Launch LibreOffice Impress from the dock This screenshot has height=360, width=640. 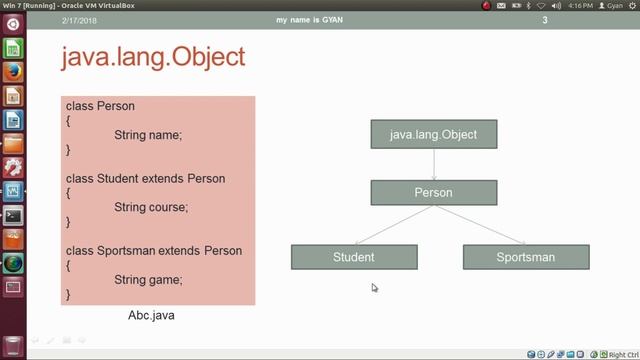click(x=13, y=96)
